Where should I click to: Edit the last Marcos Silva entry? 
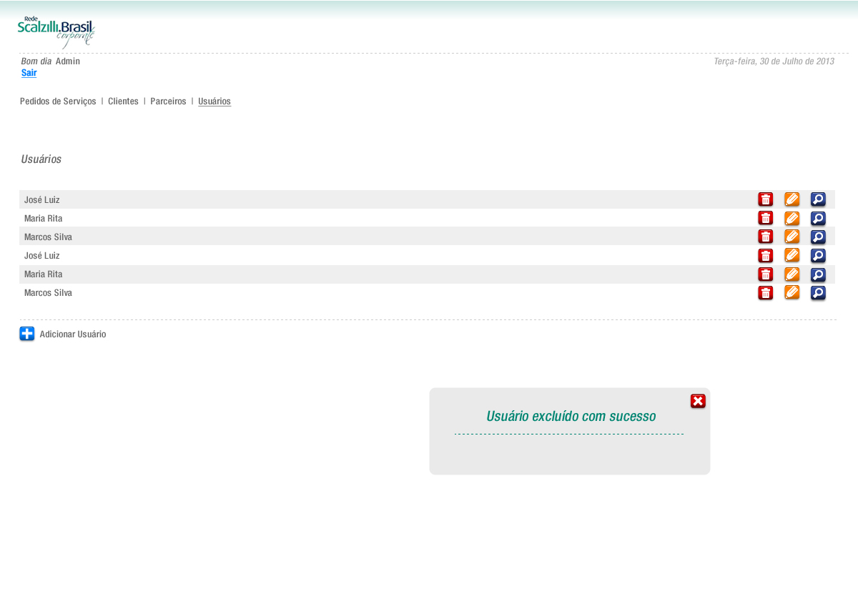(x=792, y=292)
